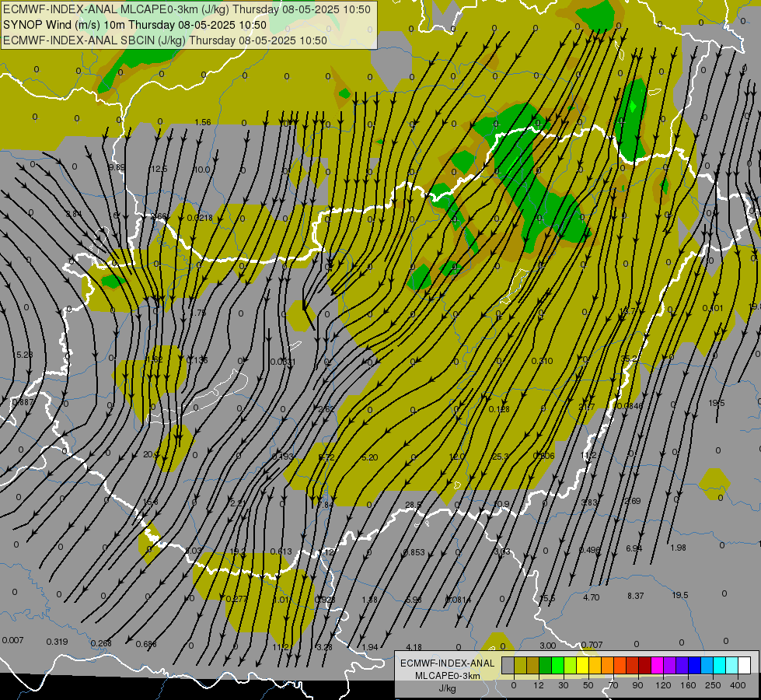Click the legend tick label '400'
Image resolution: width=761 pixels, height=700 pixels.
[x=738, y=685]
